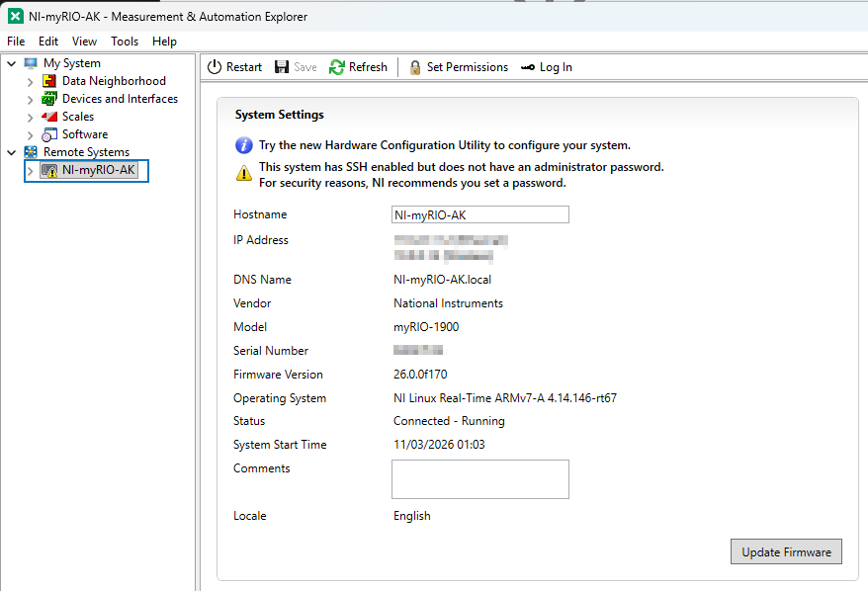
Task: Click the Set Permissions padlock icon
Action: (415, 67)
